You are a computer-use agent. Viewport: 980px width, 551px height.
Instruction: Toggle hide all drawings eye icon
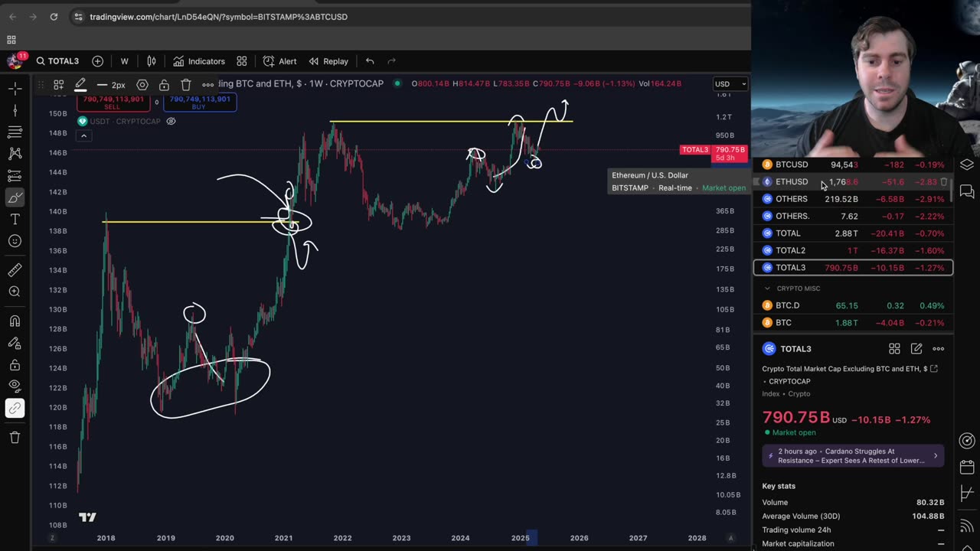15,386
